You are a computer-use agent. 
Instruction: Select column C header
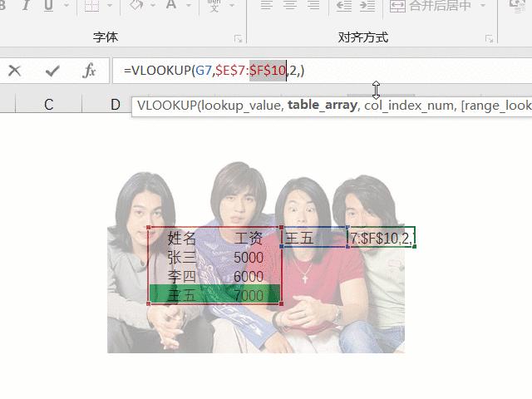click(x=48, y=104)
